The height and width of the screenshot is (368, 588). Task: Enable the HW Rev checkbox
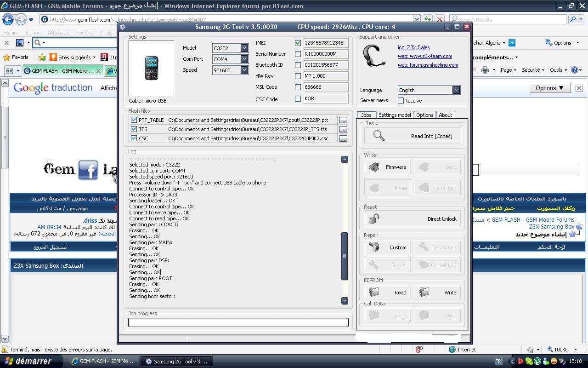click(298, 76)
